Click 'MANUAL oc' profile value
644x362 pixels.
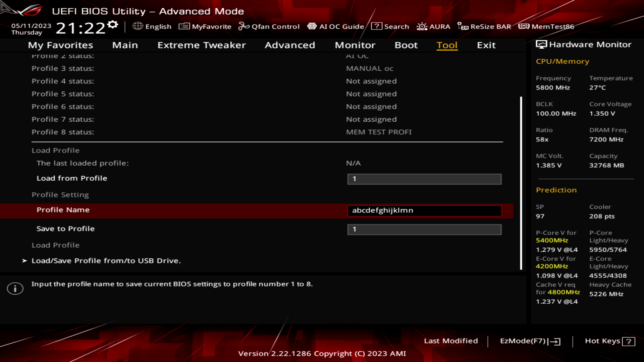pos(370,68)
